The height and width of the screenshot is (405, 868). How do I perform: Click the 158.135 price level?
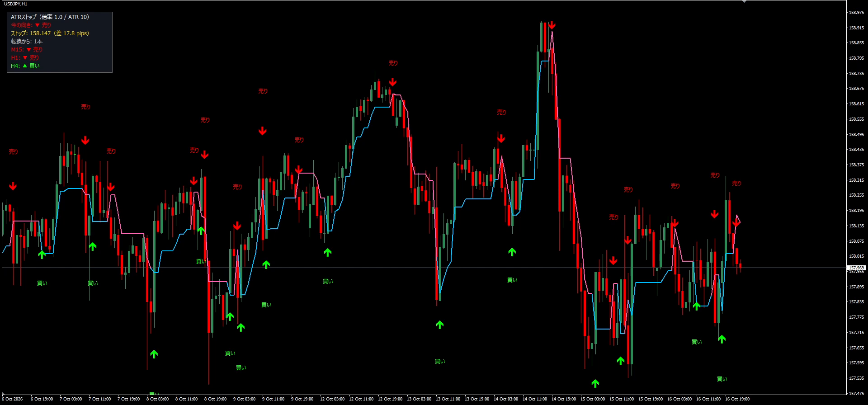click(856, 226)
